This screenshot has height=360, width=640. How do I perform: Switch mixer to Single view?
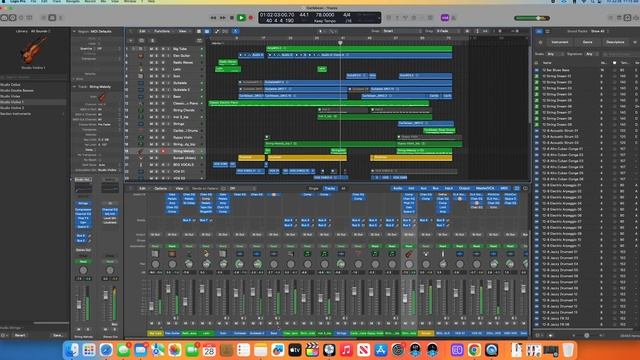(313, 188)
